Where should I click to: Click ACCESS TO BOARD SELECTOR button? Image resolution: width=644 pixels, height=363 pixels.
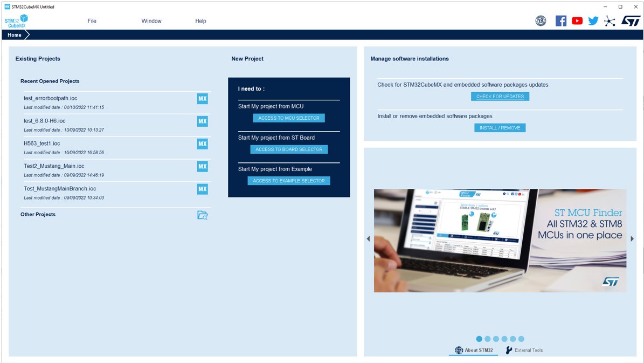289,149
